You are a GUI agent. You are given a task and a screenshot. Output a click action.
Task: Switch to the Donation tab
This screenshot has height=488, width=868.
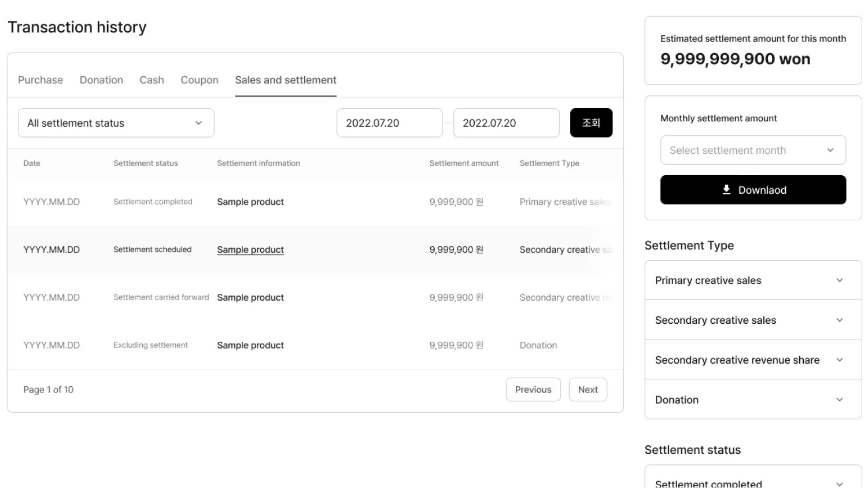[101, 80]
